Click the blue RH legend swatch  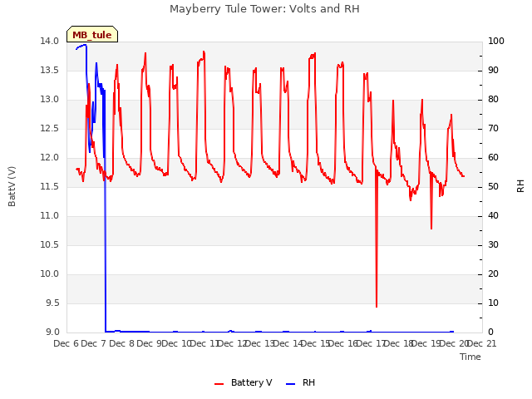point(291,384)
